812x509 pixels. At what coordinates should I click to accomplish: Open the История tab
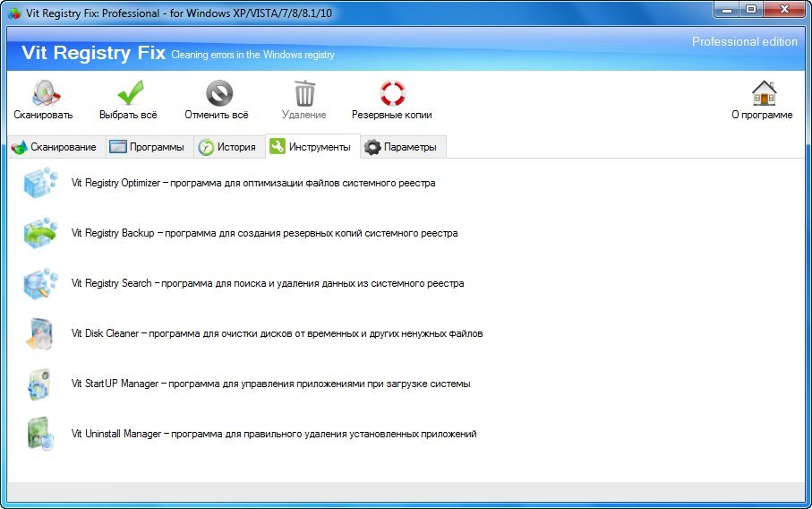(229, 147)
